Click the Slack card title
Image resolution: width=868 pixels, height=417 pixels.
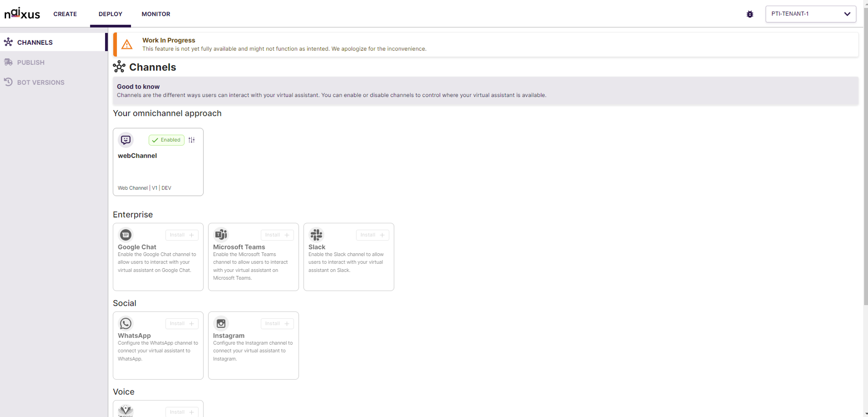[317, 247]
